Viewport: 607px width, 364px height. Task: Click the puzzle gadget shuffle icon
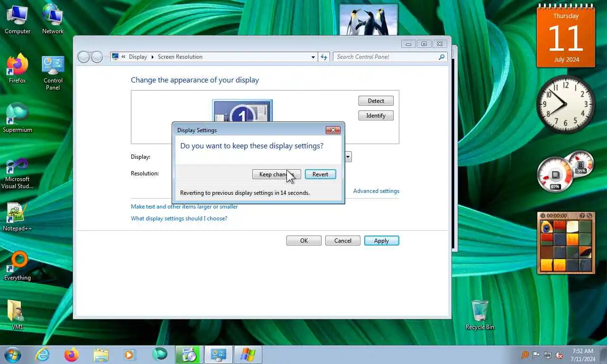589,216
